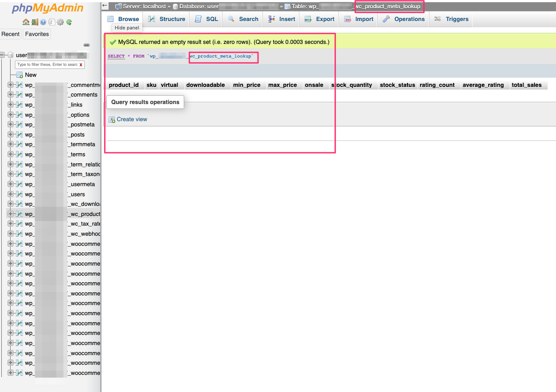The width and height of the screenshot is (556, 392).
Task: Click browse icon beside wp_comments table
Action: pos(19,94)
